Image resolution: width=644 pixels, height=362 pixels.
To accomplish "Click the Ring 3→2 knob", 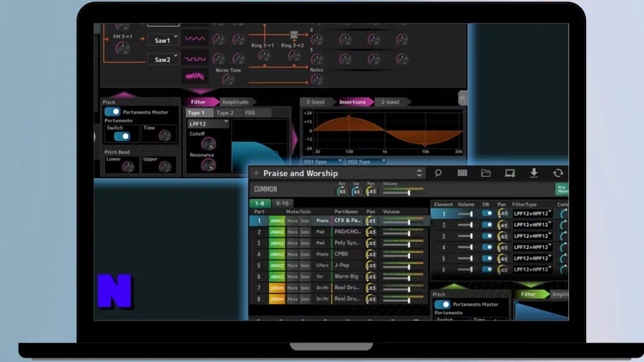I will pyautogui.click(x=294, y=56).
